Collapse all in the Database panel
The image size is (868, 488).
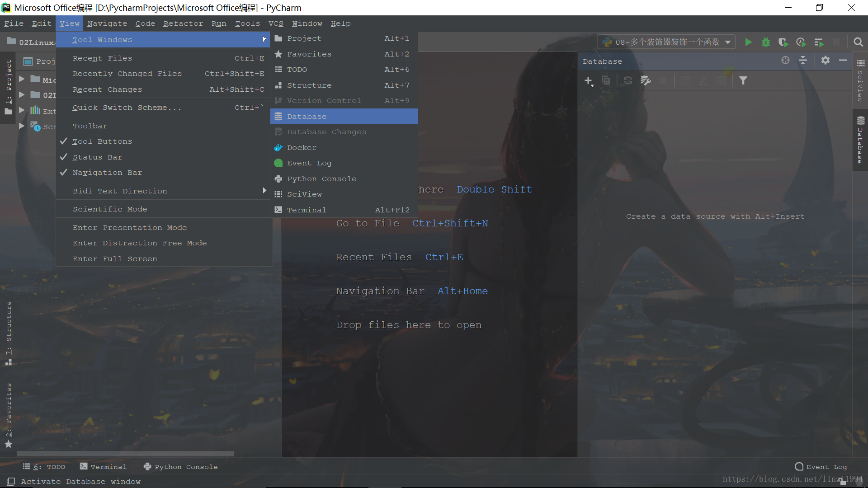[803, 61]
